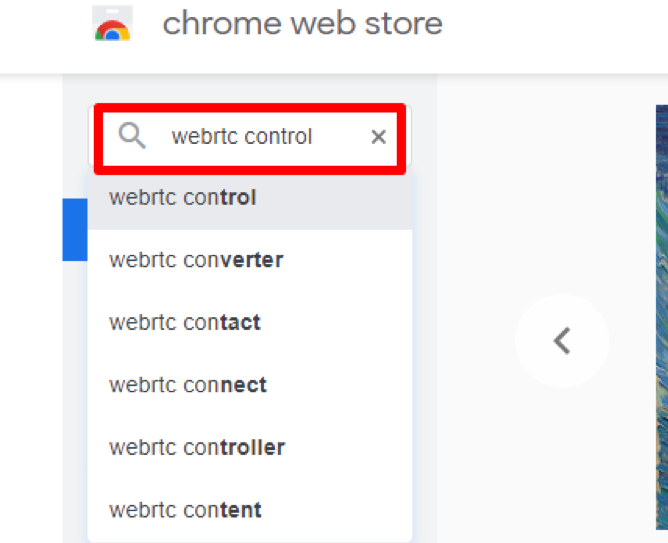Click the highlighted first autocomplete row

pos(250,198)
